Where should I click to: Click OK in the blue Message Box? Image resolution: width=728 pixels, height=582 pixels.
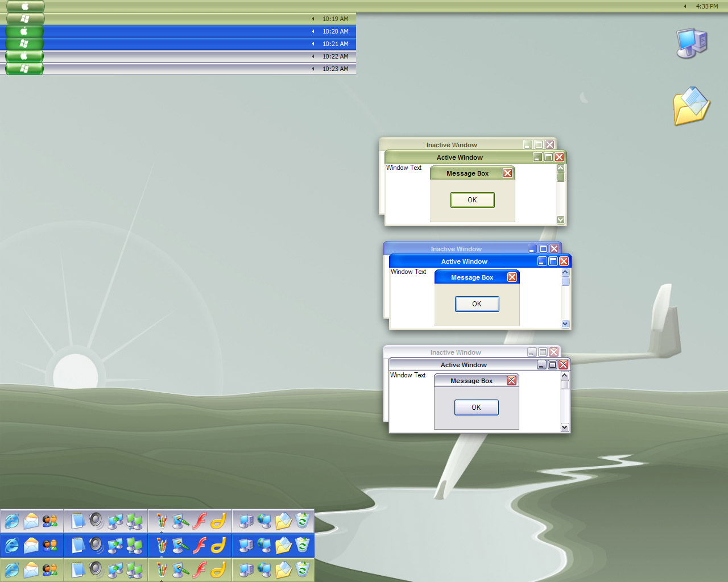477,304
